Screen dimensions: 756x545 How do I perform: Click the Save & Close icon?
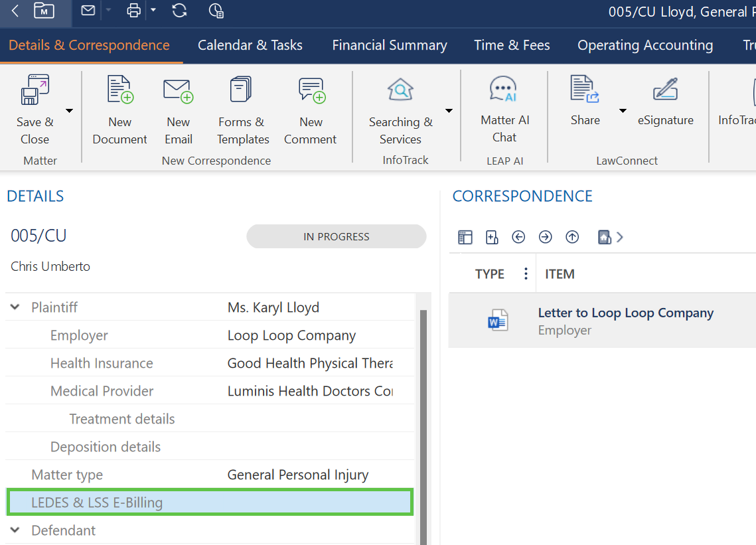point(35,90)
